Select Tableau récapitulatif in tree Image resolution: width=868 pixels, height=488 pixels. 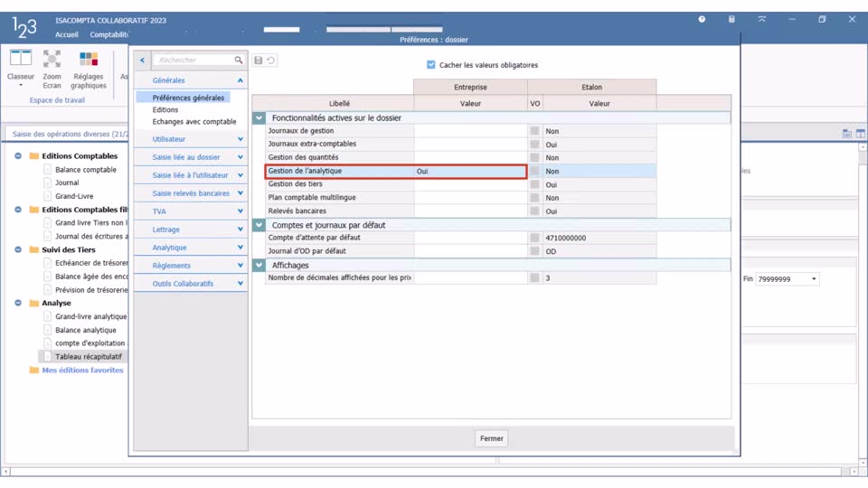[x=89, y=357]
